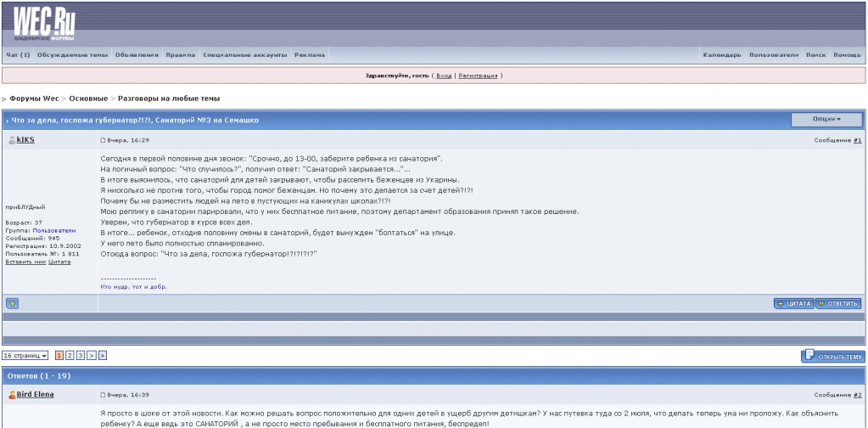Click the thread title Что за дела, госпожа губернатор
The height and width of the screenshot is (428, 868).
click(135, 120)
